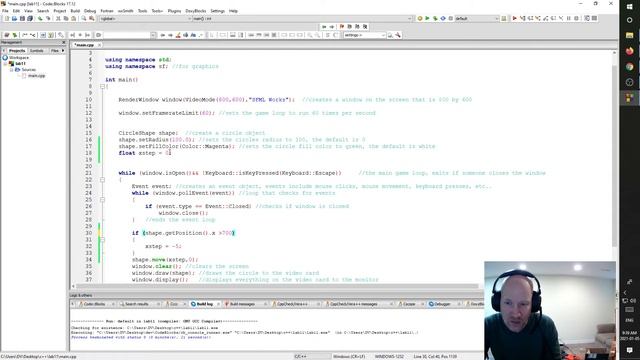Image resolution: width=640 pixels, height=360 pixels.
Task: Close the Build log tab
Action: pyautogui.click(x=218, y=304)
